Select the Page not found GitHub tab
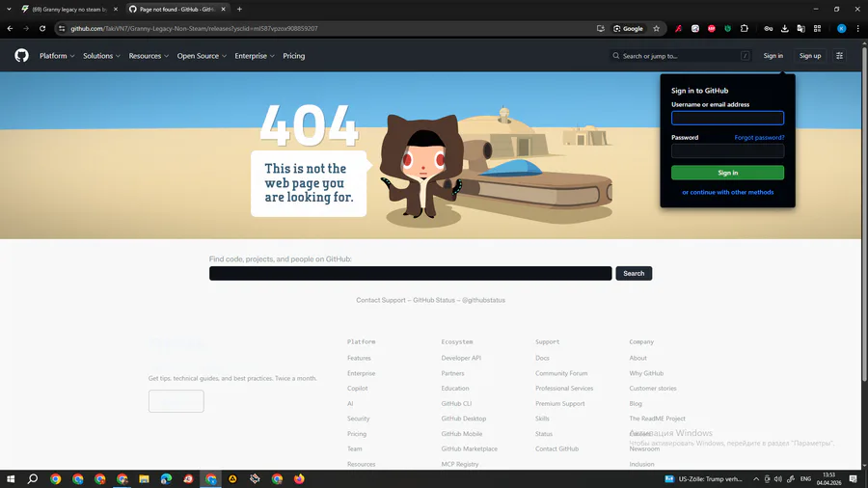The height and width of the screenshot is (488, 868). 177,9
